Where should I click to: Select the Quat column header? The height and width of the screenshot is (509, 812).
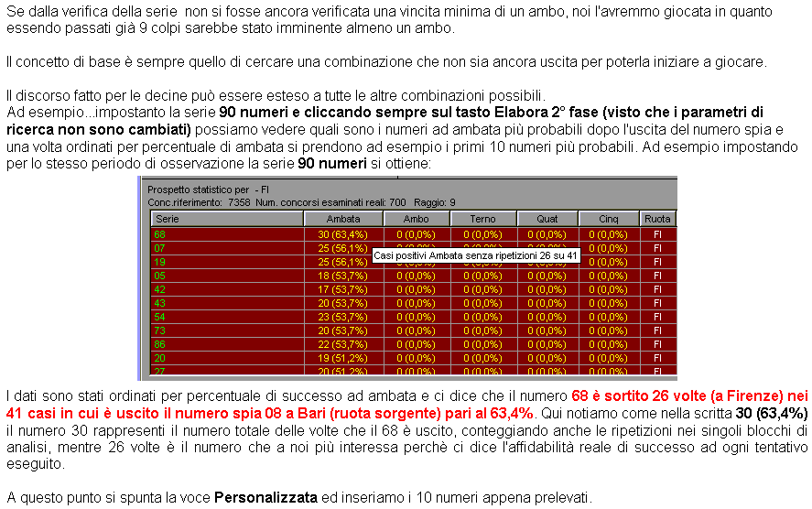[x=547, y=219]
